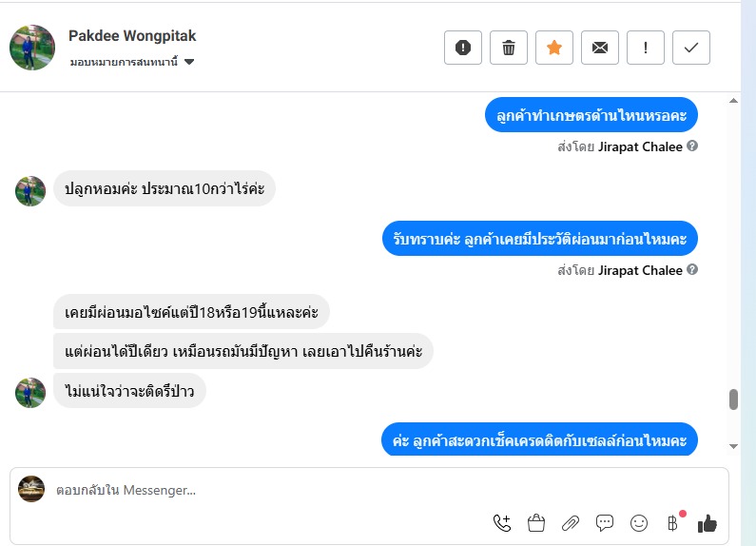Click help icon beside first Jirapat Chalee
Screen dimensions: 756x546
[692, 146]
